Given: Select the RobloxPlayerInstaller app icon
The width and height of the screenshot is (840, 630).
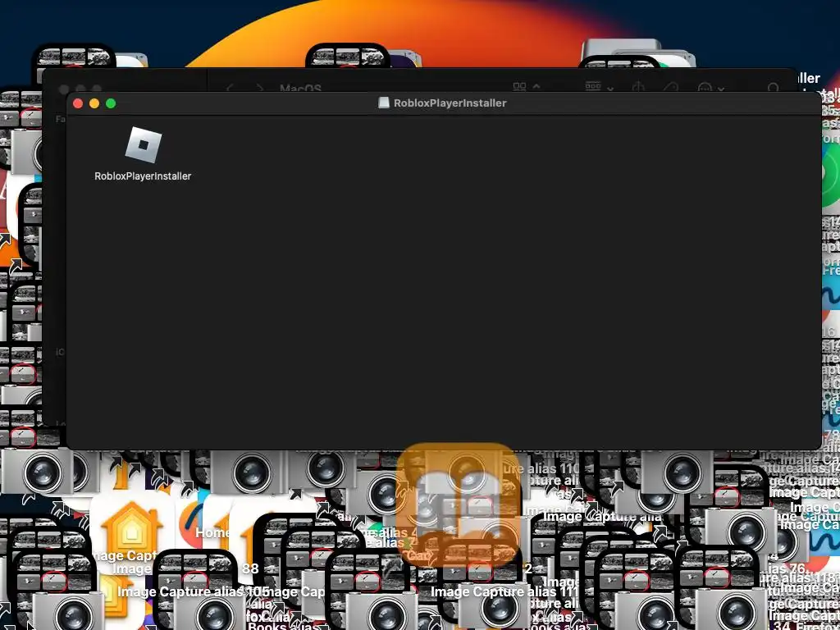Looking at the screenshot, I should [x=143, y=144].
